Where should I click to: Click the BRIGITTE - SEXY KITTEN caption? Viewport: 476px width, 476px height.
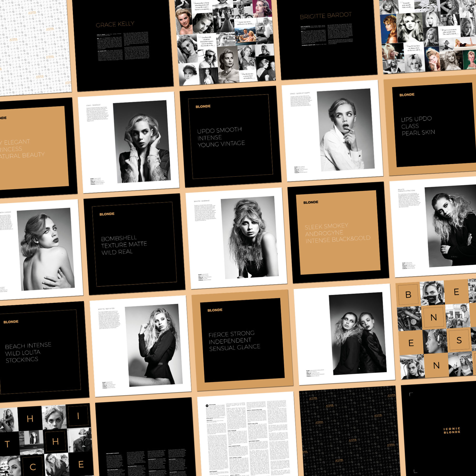[106, 309]
